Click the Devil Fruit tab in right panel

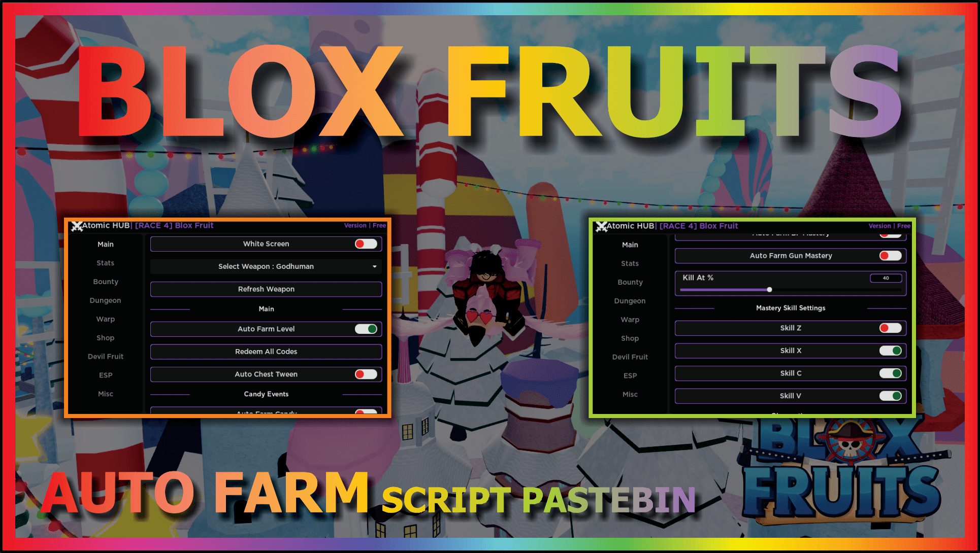[x=627, y=357]
